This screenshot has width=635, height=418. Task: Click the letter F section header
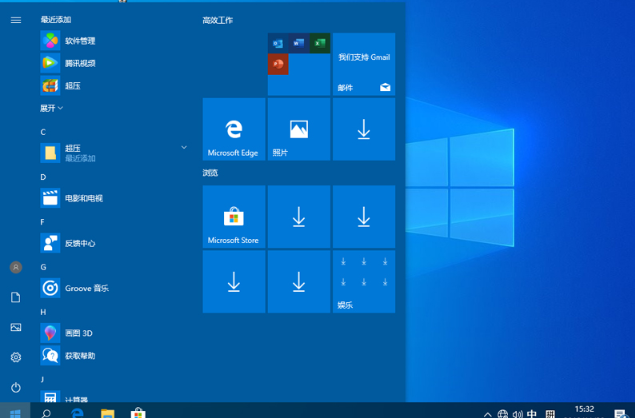tap(43, 222)
